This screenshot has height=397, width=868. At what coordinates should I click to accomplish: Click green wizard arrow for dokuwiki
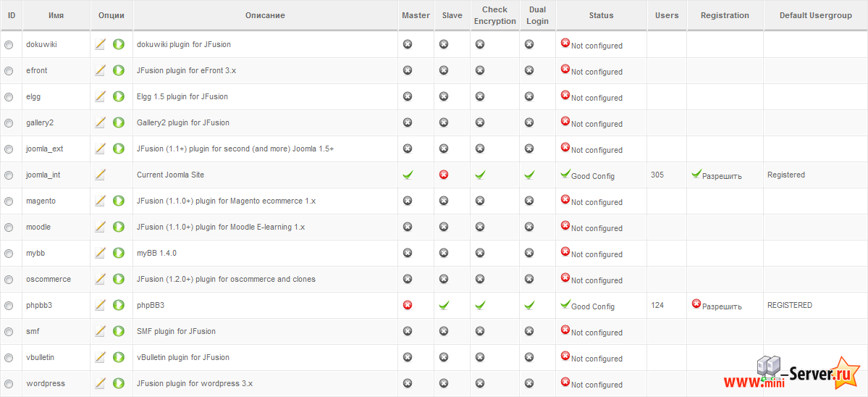[119, 44]
